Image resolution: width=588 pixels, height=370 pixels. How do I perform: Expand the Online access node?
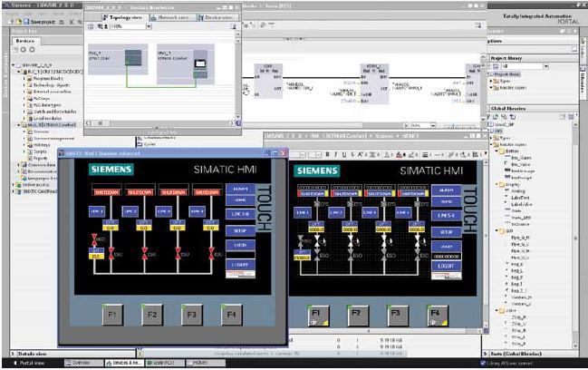point(14,185)
